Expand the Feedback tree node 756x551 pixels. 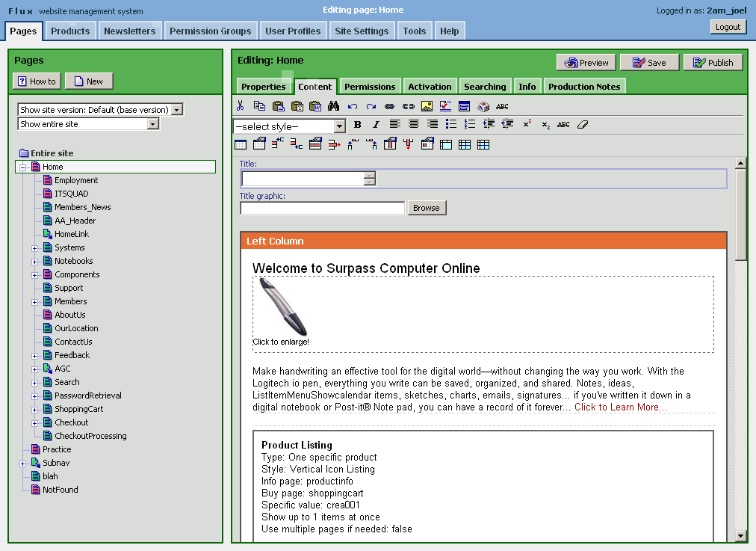pos(34,356)
